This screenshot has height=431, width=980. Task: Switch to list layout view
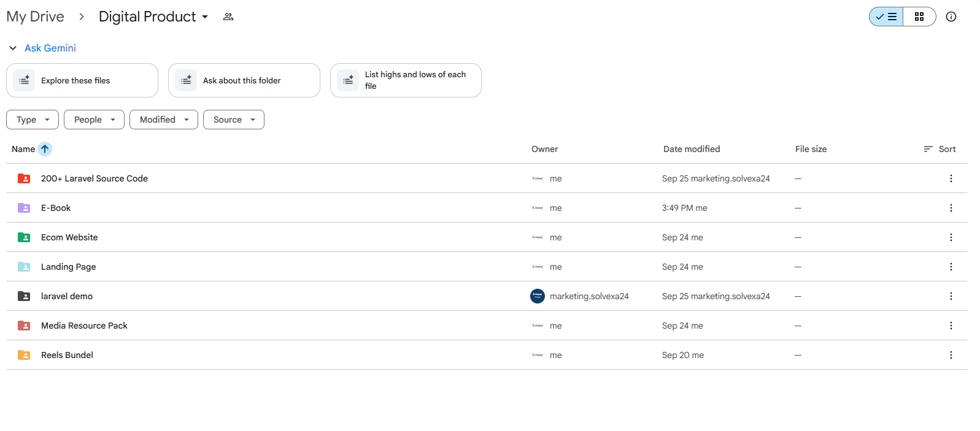[886, 17]
